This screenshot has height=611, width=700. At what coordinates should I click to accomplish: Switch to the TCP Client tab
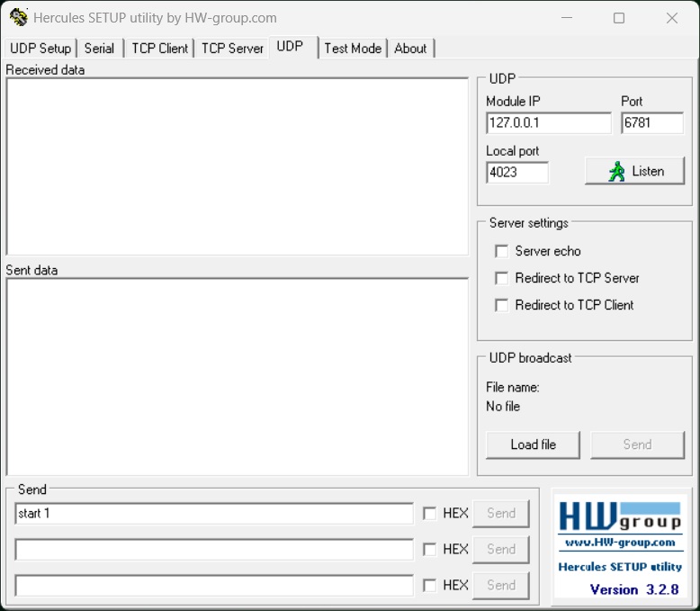pyautogui.click(x=159, y=49)
